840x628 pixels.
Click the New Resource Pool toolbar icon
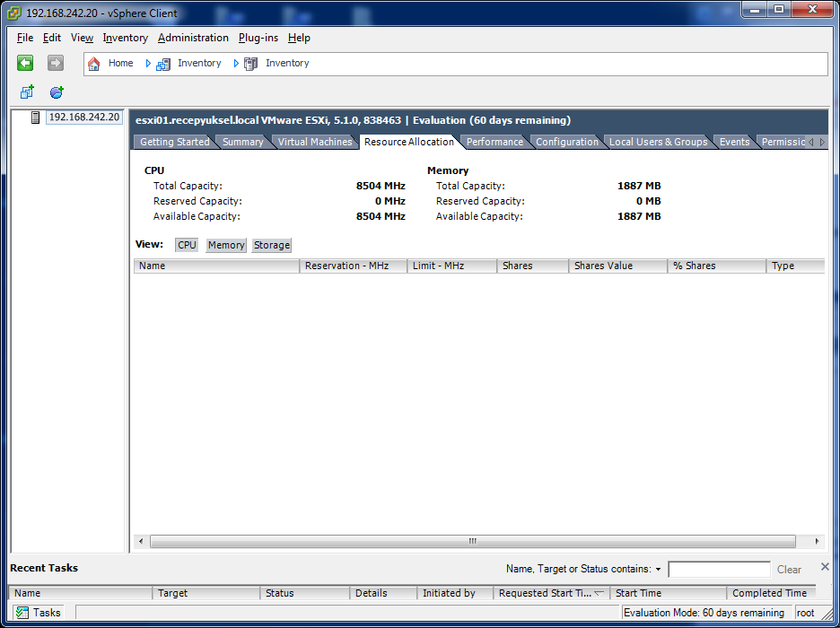(x=57, y=92)
